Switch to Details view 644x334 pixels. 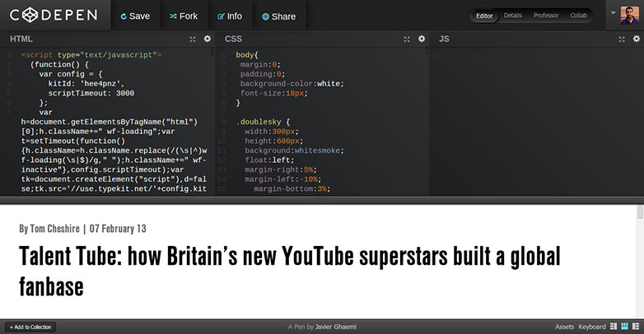tap(513, 16)
